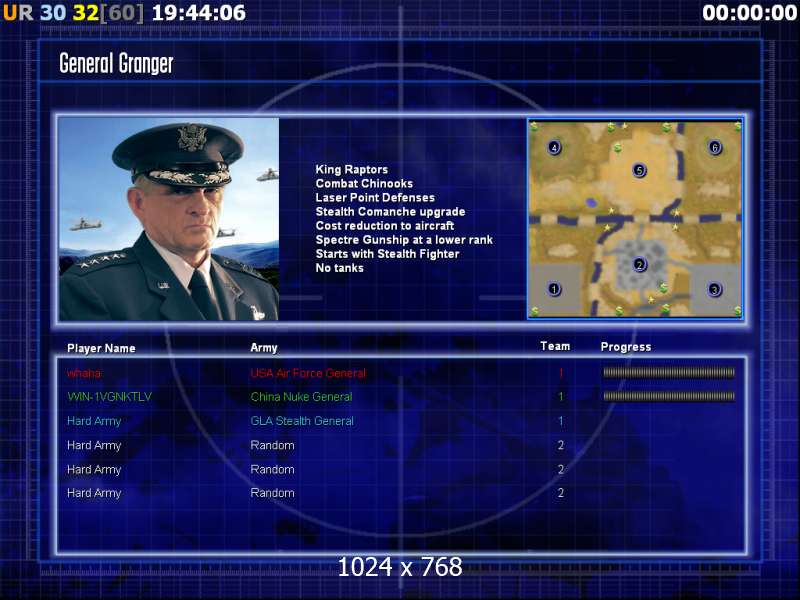Click GLA Stealth General army entry
The width and height of the screenshot is (800, 600).
[x=302, y=421]
